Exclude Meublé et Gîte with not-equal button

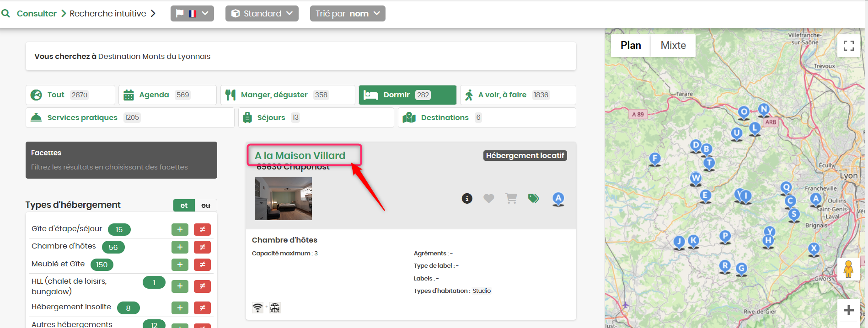click(202, 265)
